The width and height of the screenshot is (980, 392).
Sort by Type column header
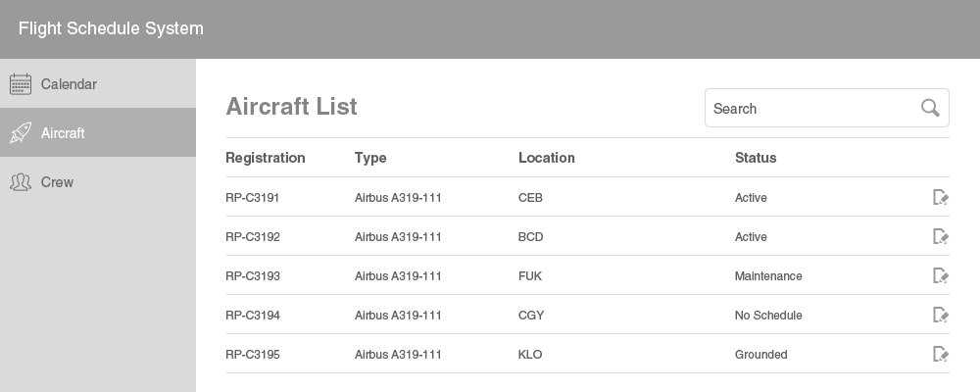tap(370, 158)
